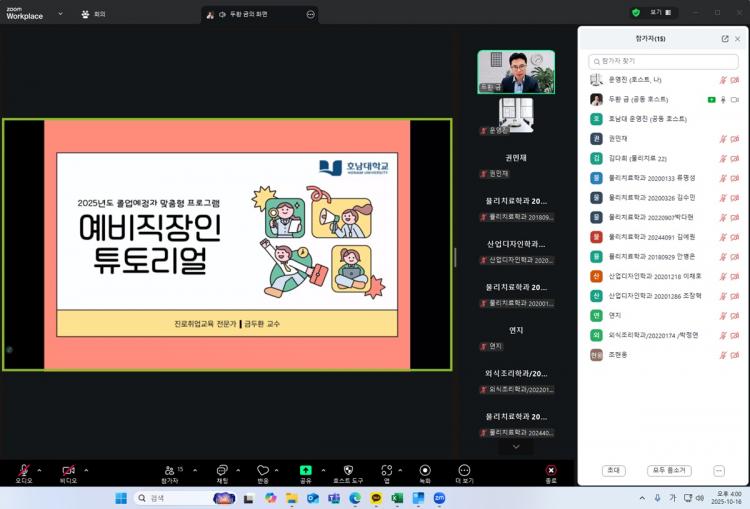Open the 더 보기 menu in toolbar
This screenshot has width=750, height=509.
[464, 470]
